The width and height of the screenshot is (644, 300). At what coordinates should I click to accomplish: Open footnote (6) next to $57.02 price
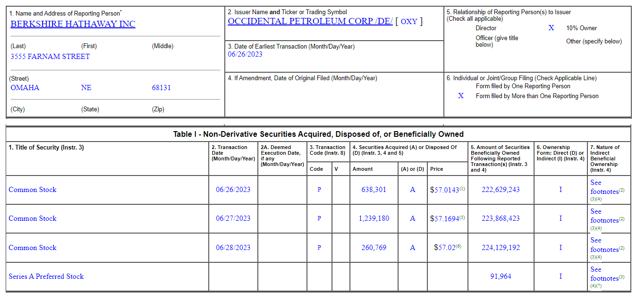[458, 246]
